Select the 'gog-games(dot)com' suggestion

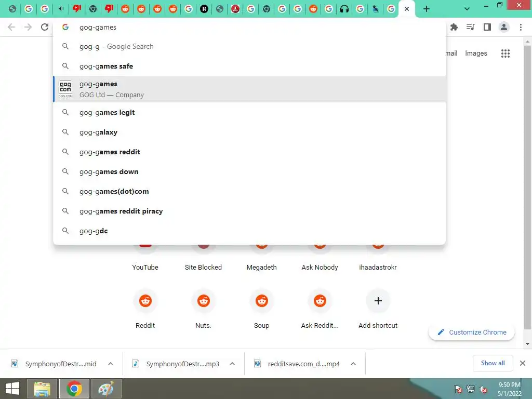(249, 191)
